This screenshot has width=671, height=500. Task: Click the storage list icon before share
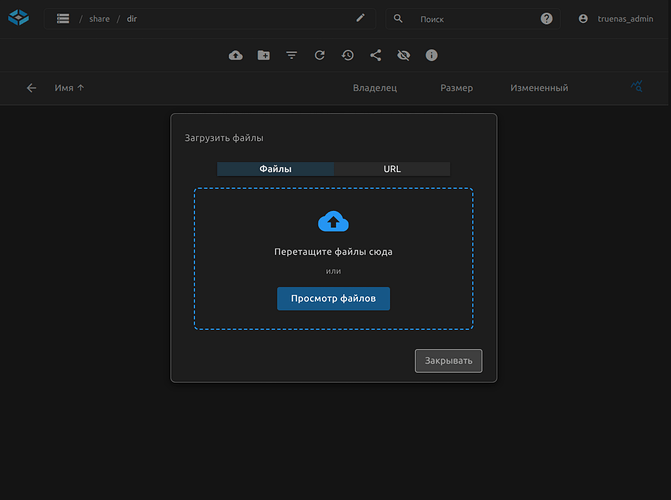63,18
